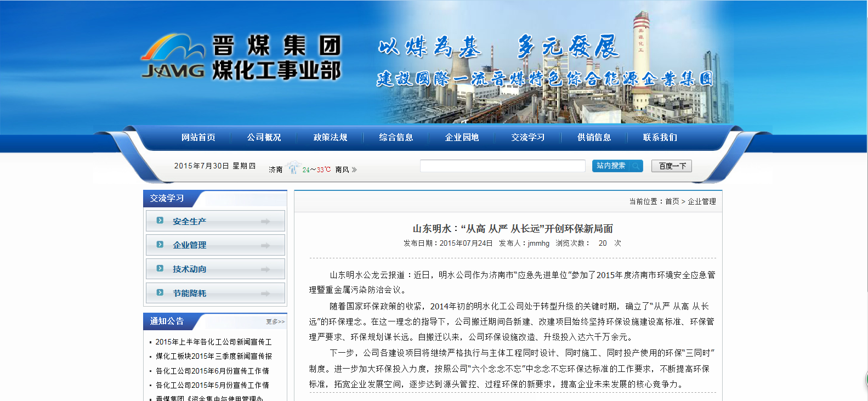Image resolution: width=868 pixels, height=401 pixels.
Task: Open notice 2015年上半年各化工公司新闻宣传工
Action: [213, 342]
